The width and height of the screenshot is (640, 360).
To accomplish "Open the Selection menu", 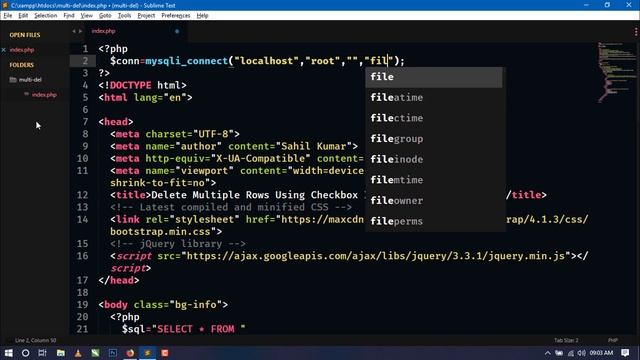I will [45, 16].
